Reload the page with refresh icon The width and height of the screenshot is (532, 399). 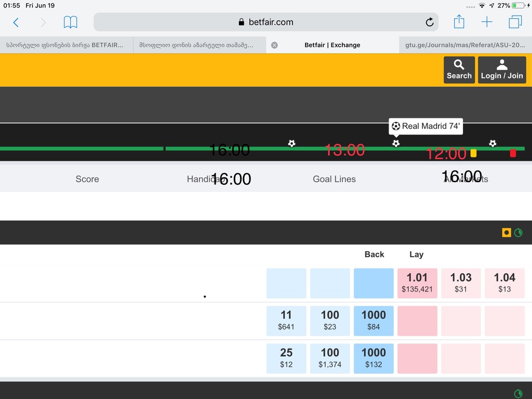click(429, 22)
